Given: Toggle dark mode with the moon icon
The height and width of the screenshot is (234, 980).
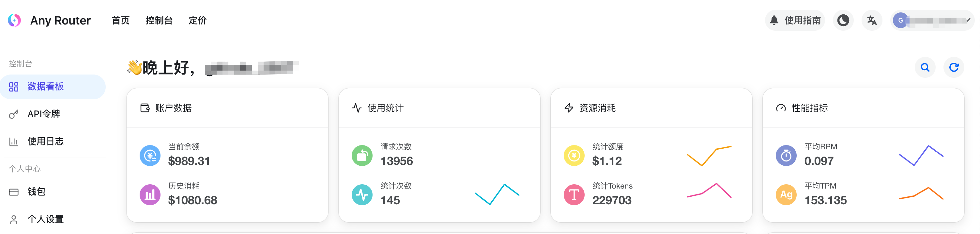Looking at the screenshot, I should point(843,20).
